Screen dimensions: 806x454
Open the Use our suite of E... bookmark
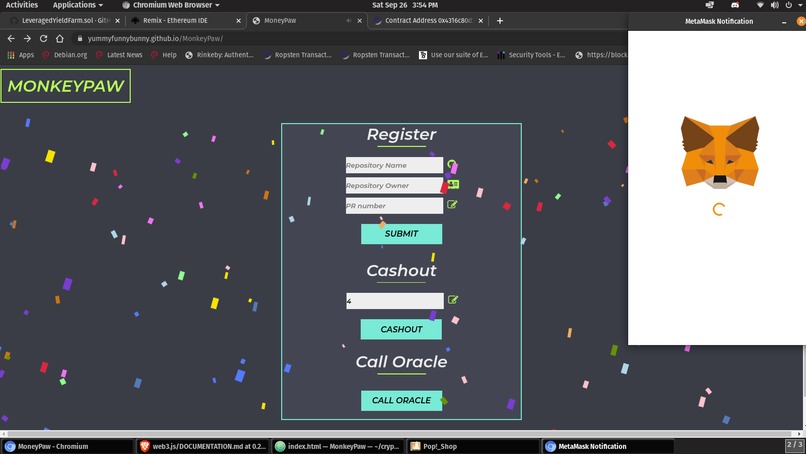[453, 55]
